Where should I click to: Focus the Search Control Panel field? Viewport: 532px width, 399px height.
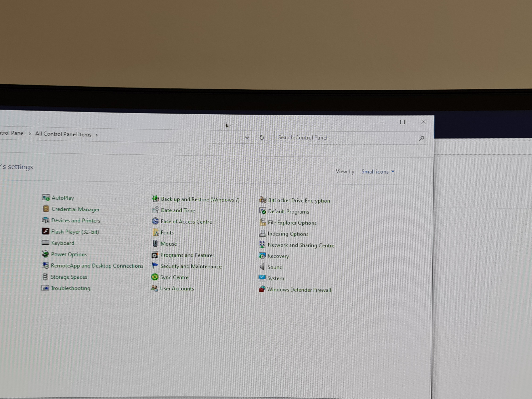coord(351,138)
